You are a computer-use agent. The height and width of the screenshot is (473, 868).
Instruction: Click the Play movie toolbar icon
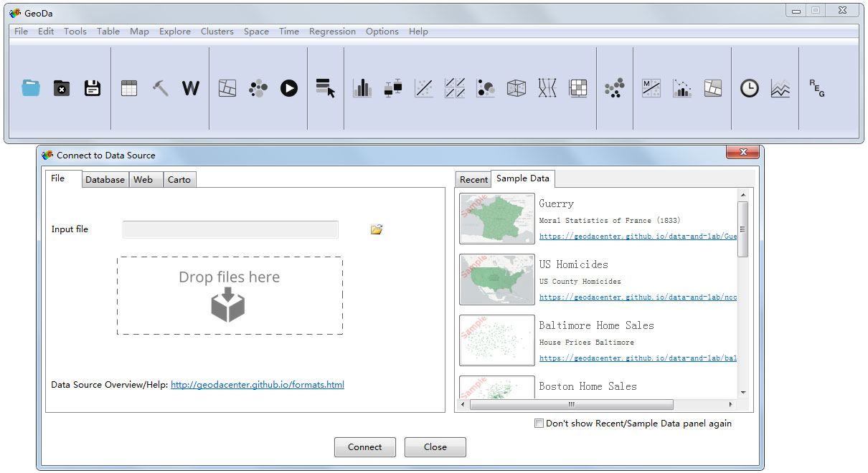pos(289,88)
